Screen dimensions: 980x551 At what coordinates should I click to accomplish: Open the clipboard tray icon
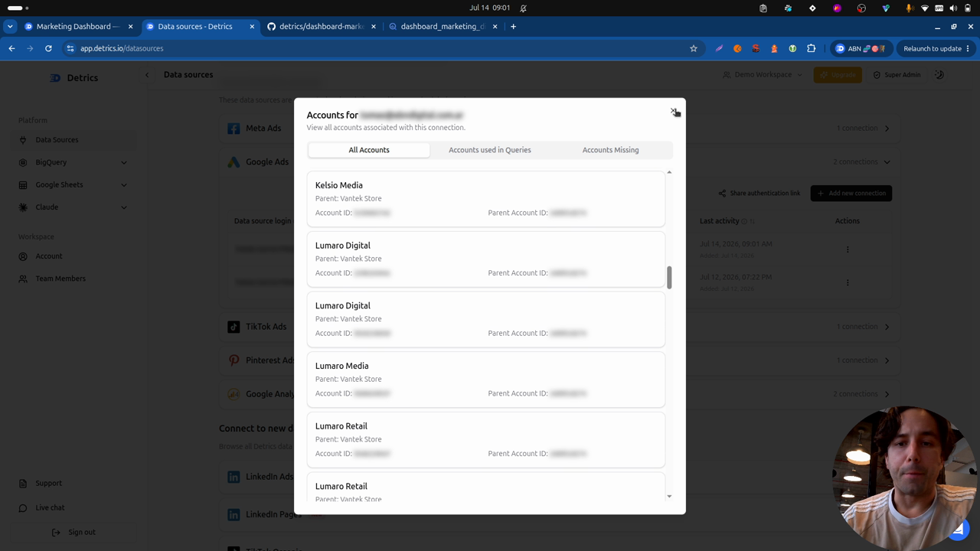[763, 8]
